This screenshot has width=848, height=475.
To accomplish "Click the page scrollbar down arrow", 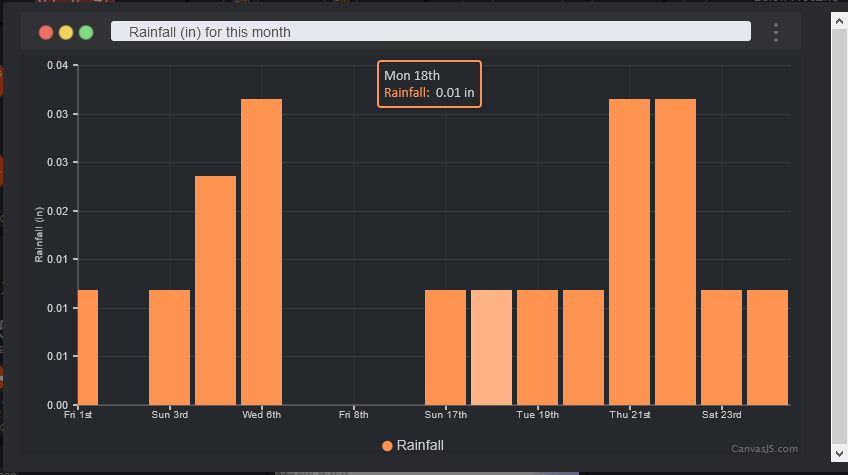I will click(839, 453).
